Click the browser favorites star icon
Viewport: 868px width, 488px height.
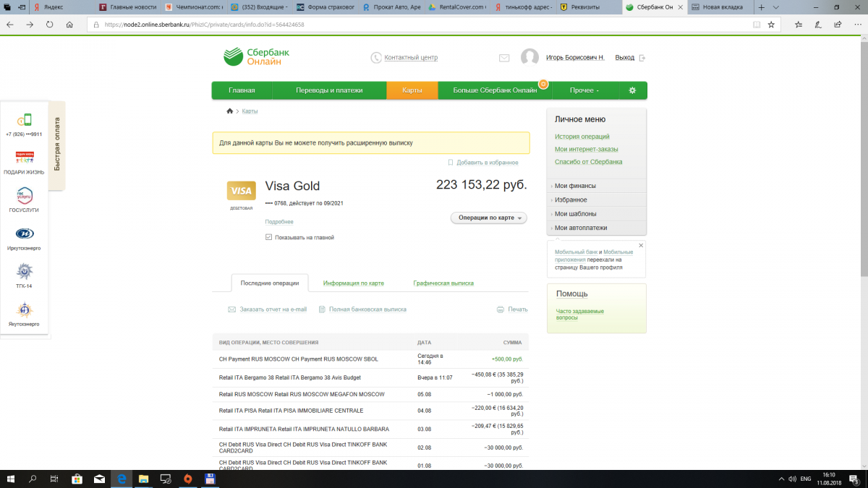771,24
